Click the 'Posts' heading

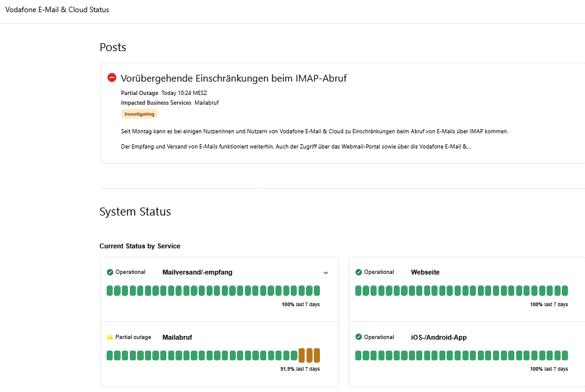coord(113,47)
